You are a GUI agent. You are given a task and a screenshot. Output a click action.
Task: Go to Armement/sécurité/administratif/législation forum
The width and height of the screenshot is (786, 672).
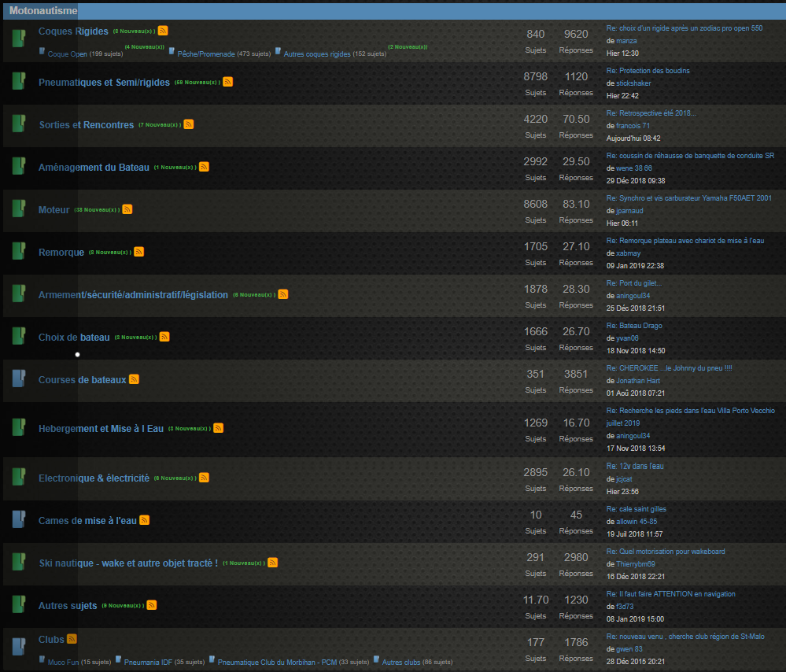133,294
